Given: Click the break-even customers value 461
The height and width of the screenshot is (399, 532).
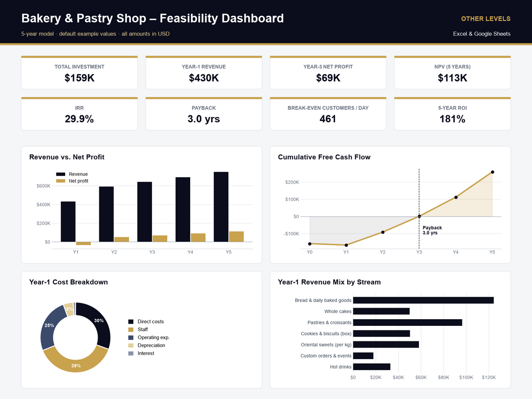Looking at the screenshot, I should [328, 119].
